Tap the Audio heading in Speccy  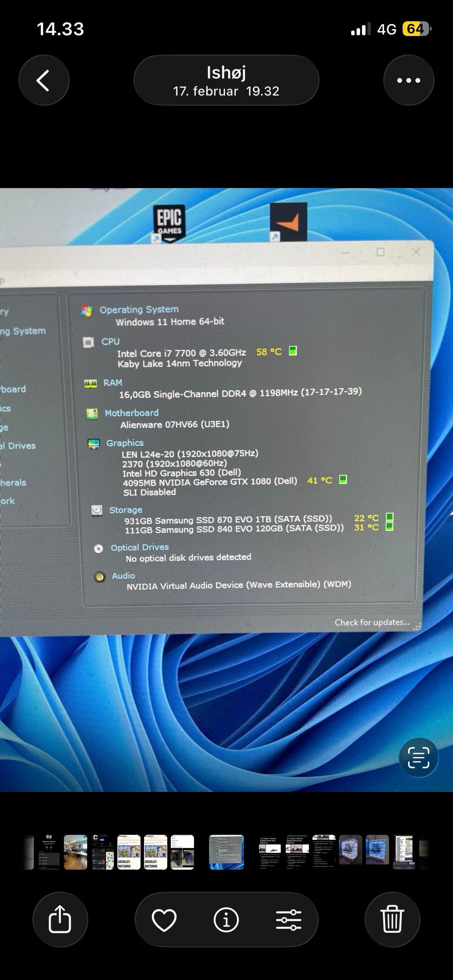123,576
